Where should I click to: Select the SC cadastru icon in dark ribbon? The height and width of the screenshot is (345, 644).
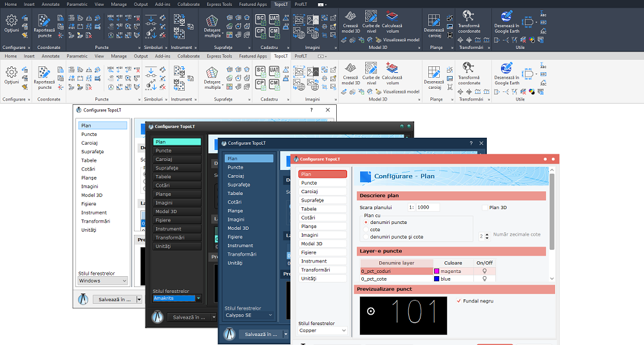260,19
